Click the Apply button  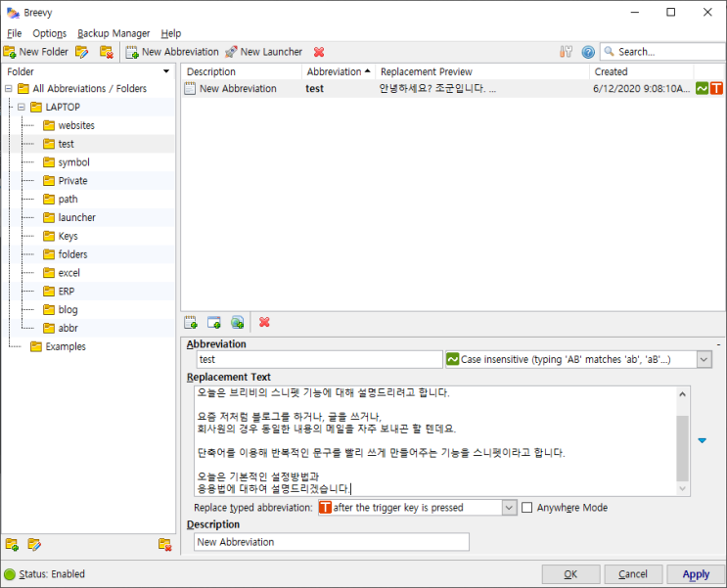pos(696,574)
